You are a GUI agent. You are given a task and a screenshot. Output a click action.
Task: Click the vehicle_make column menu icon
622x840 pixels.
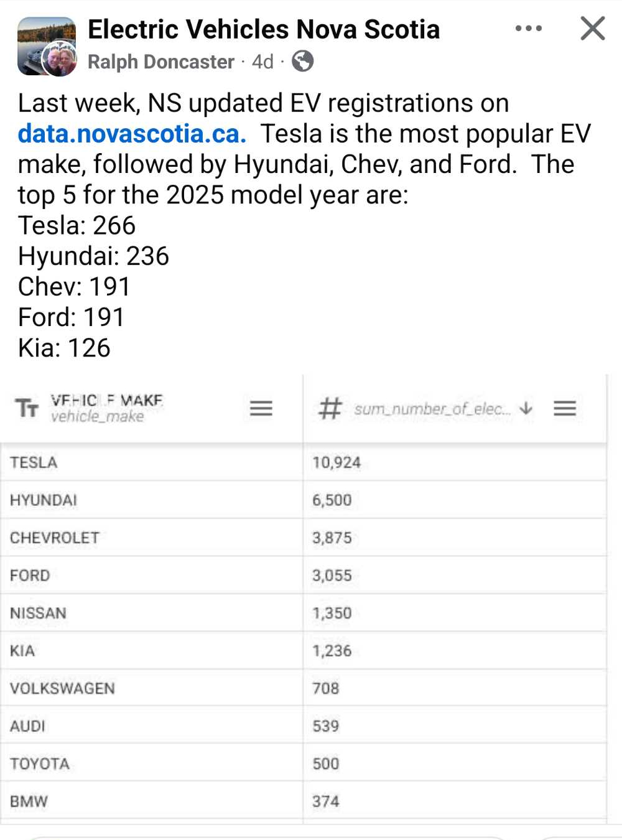pyautogui.click(x=261, y=408)
